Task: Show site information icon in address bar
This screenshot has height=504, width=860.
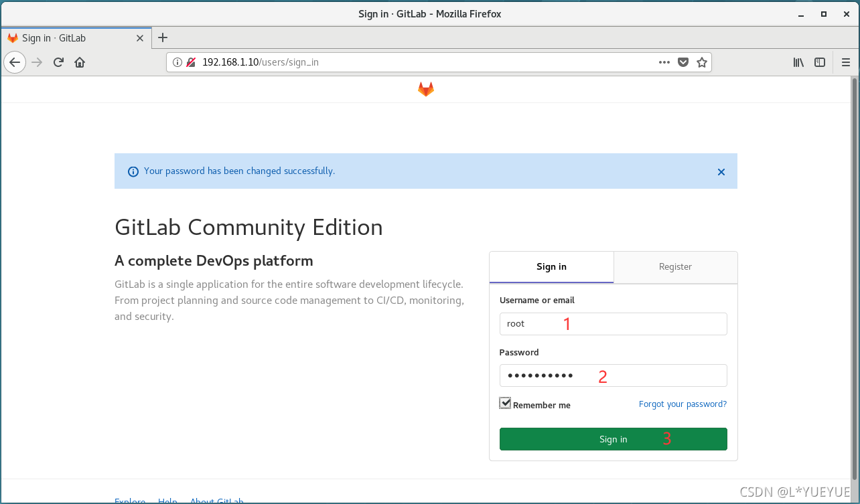Action: coord(177,62)
